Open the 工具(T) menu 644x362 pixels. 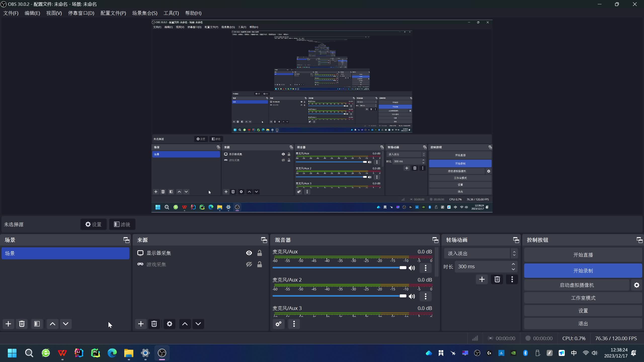[171, 13]
